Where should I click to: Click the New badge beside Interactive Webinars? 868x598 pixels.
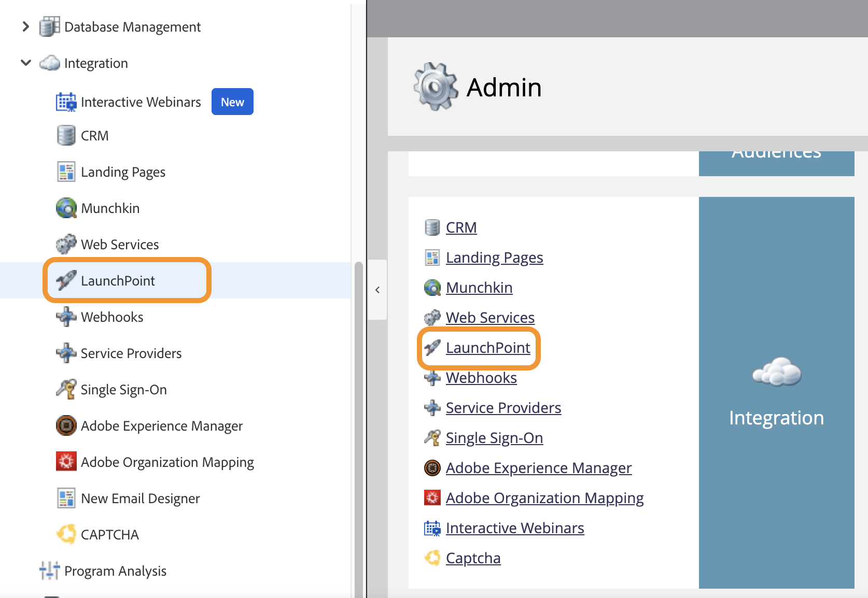click(x=232, y=102)
